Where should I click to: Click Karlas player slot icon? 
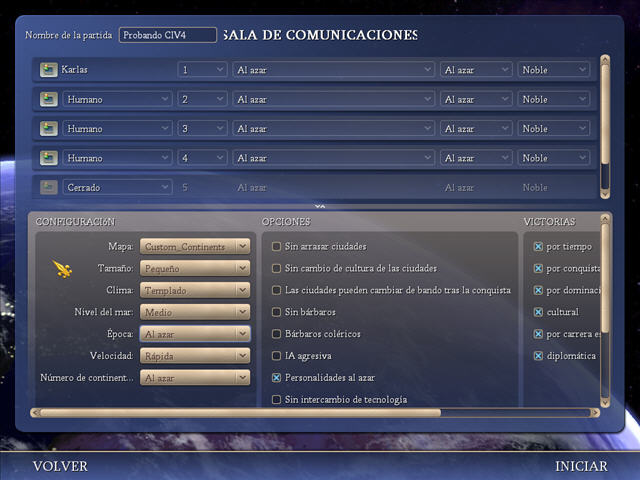48,70
